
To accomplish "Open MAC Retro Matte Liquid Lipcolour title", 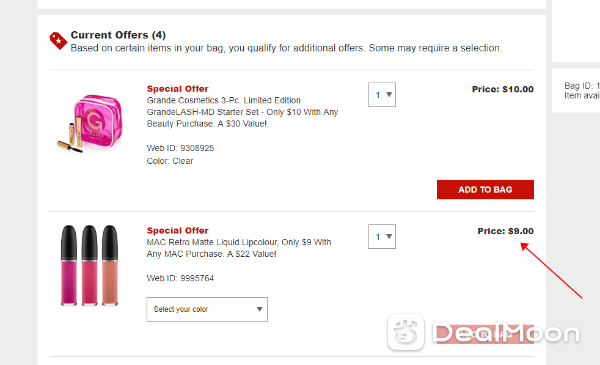I will [x=239, y=248].
